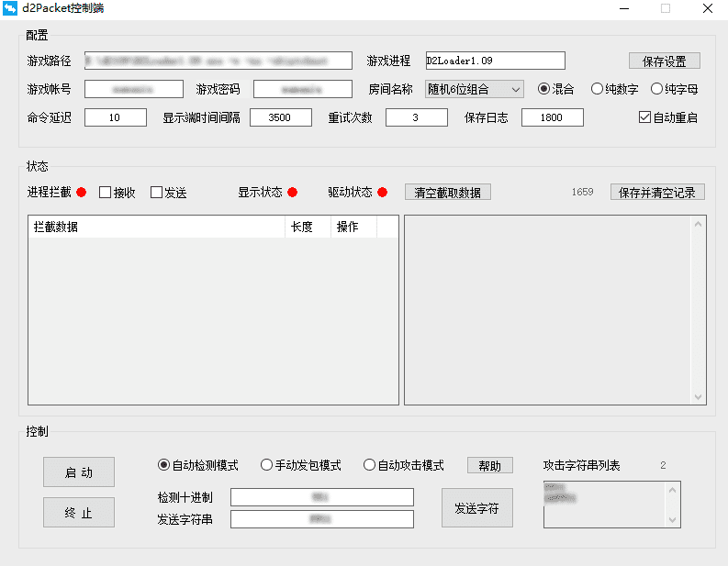
Task: Click the red 显示状态 status indicator
Action: pyautogui.click(x=293, y=193)
